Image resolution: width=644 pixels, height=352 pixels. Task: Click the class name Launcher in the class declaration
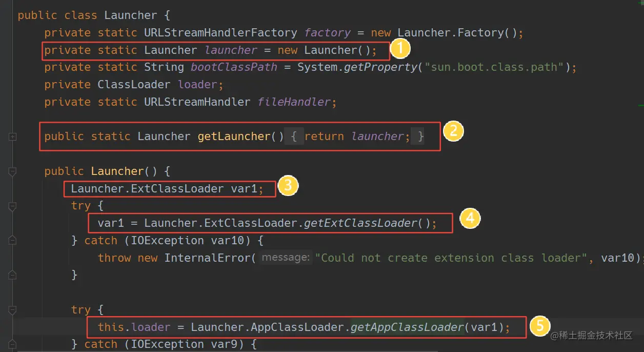coord(131,15)
